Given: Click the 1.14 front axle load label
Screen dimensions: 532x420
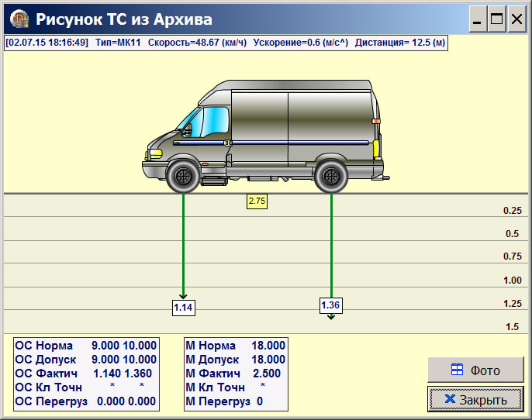Looking at the screenshot, I should coord(183,308).
